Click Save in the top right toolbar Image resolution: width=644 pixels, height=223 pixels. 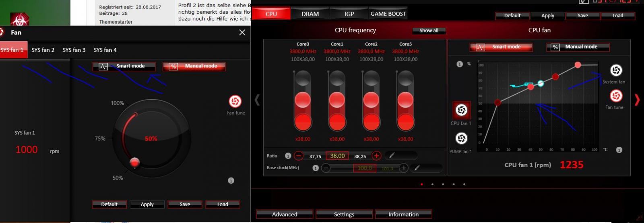(x=583, y=16)
